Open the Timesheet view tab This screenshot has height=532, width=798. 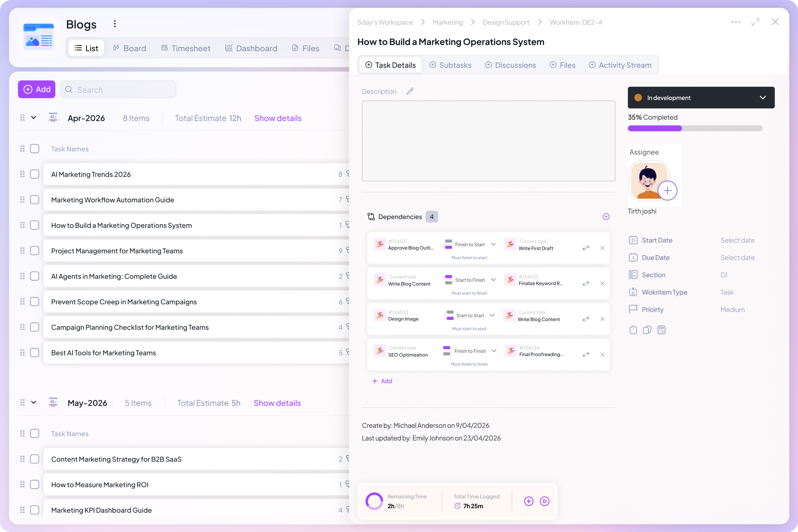tap(186, 48)
